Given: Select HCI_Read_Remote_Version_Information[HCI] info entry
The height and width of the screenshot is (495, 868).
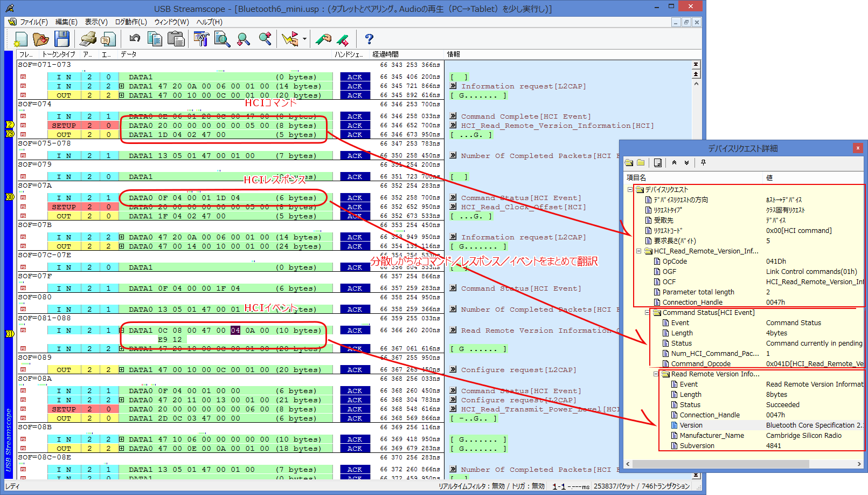Looking at the screenshot, I should pos(557,125).
